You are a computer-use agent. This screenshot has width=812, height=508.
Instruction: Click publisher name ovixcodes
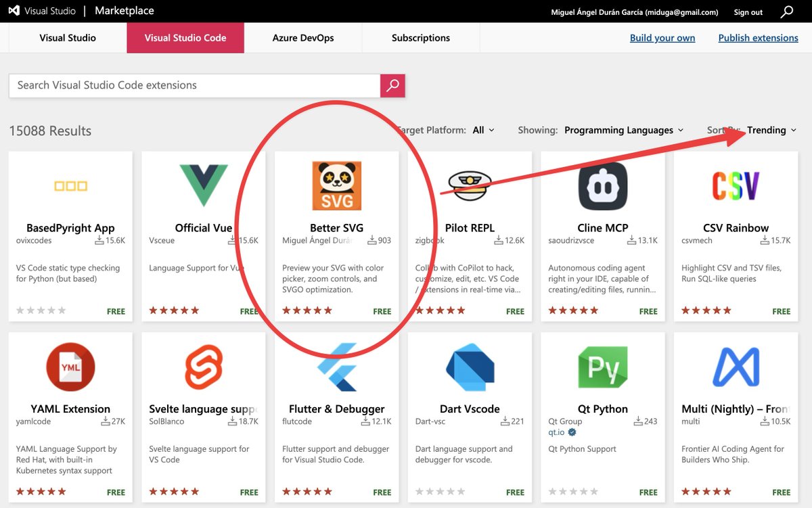click(x=35, y=240)
